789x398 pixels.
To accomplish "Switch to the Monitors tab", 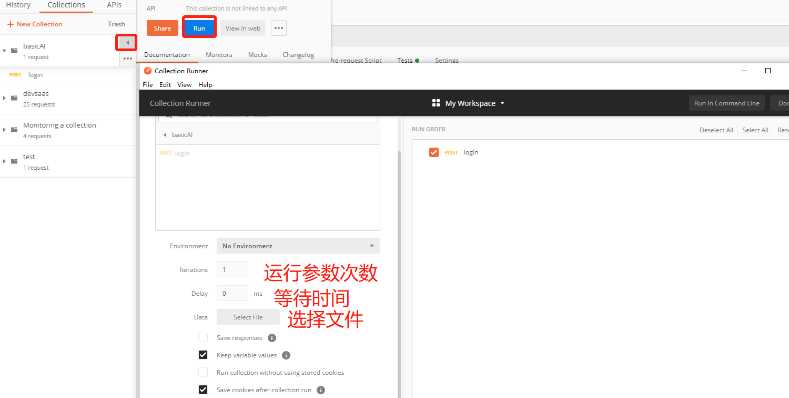I will [219, 54].
